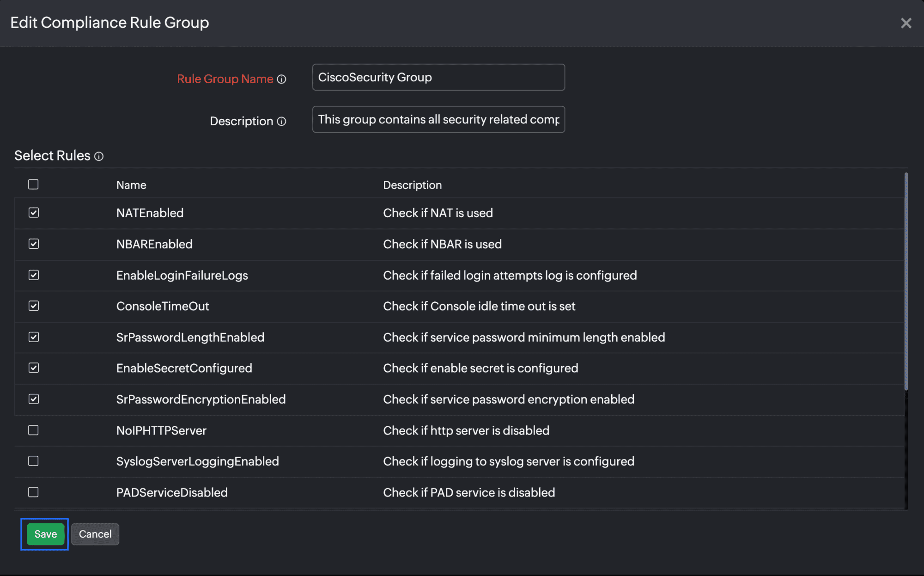The image size is (924, 576).
Task: Click info icon next to Description label
Action: (x=281, y=122)
